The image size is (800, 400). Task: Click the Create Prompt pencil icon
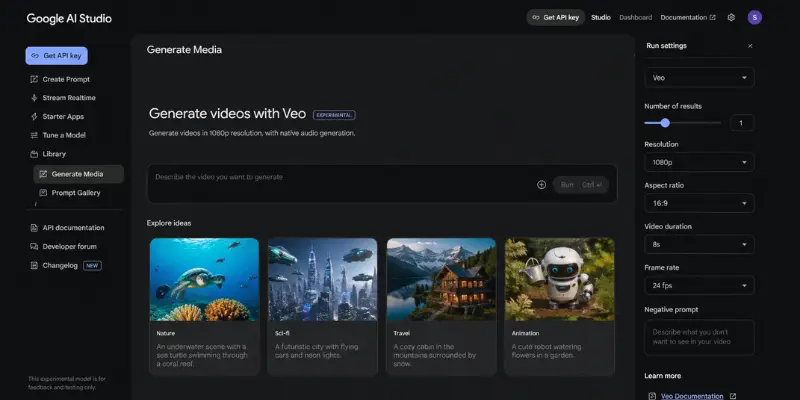[34, 79]
